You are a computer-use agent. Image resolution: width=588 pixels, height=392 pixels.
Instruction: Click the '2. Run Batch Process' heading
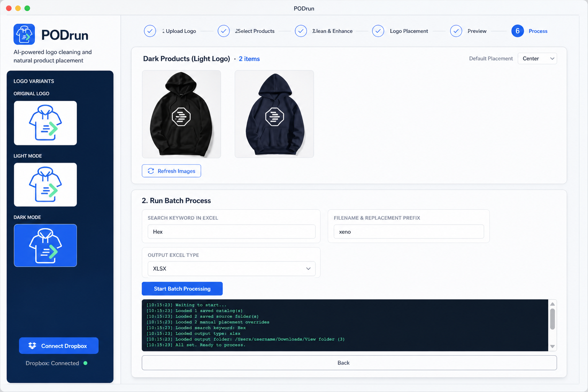coord(176,201)
